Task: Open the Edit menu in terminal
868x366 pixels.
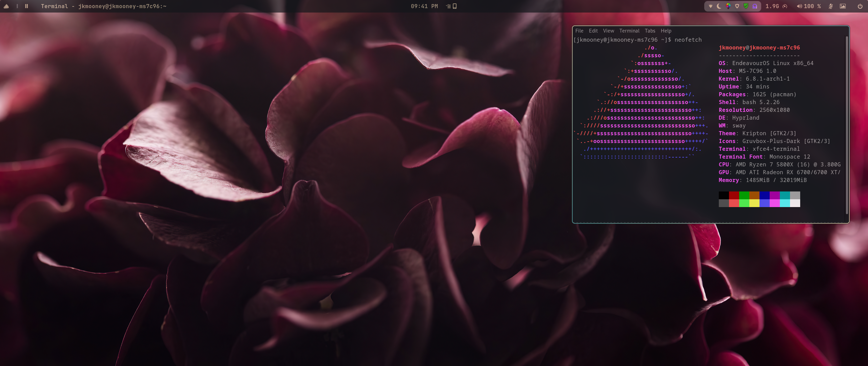Action: 593,31
